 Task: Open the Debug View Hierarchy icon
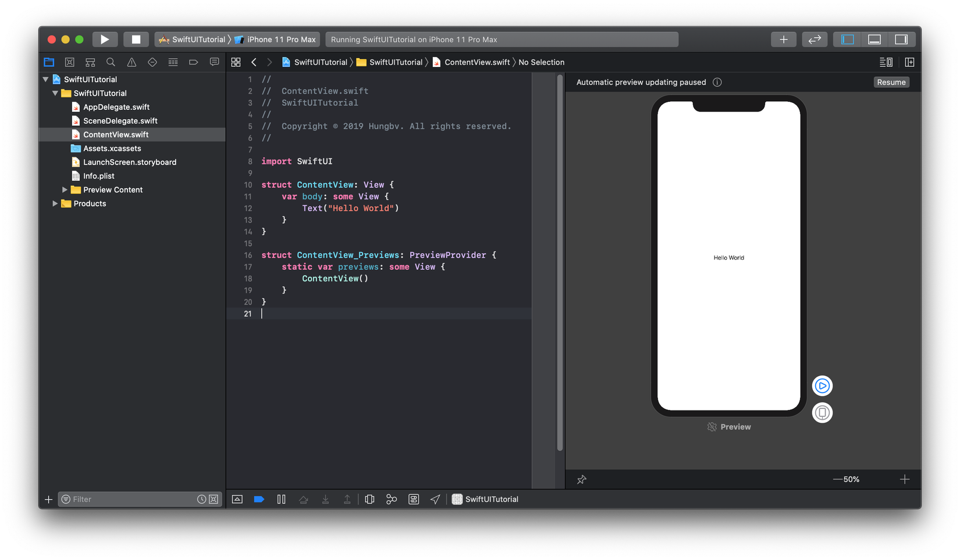coord(369,499)
